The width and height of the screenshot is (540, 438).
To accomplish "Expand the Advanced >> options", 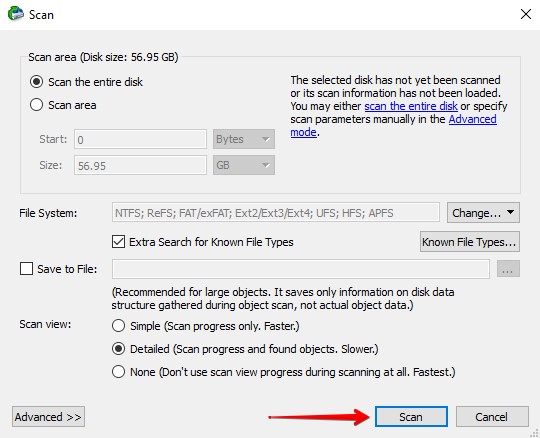I will click(48, 417).
